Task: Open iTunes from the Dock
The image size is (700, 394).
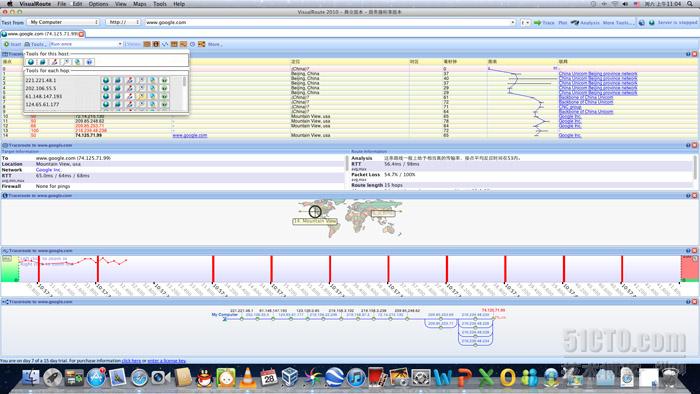Action: pos(356,377)
